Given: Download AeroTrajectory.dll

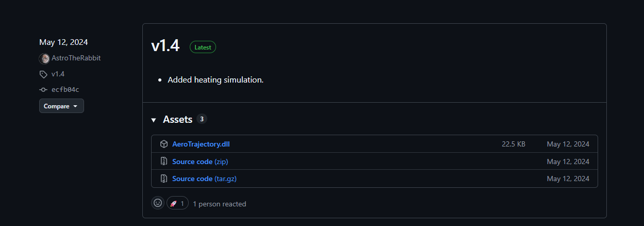Looking at the screenshot, I should click(x=201, y=144).
